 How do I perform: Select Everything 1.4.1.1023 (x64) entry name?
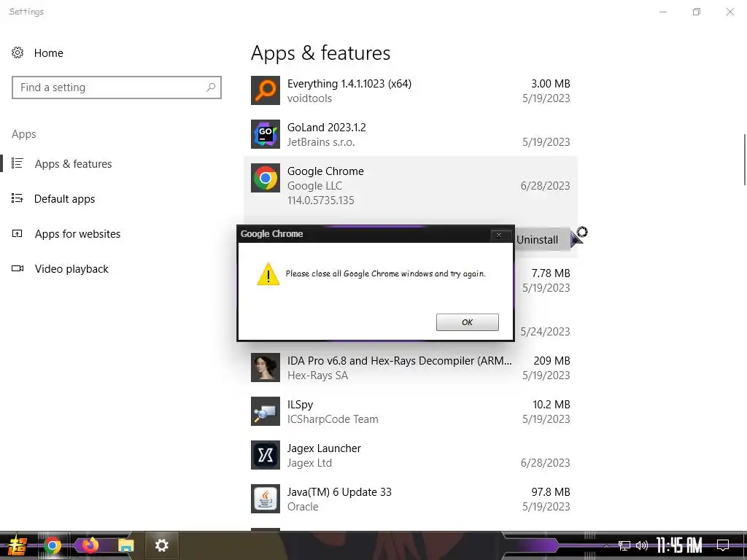point(349,84)
